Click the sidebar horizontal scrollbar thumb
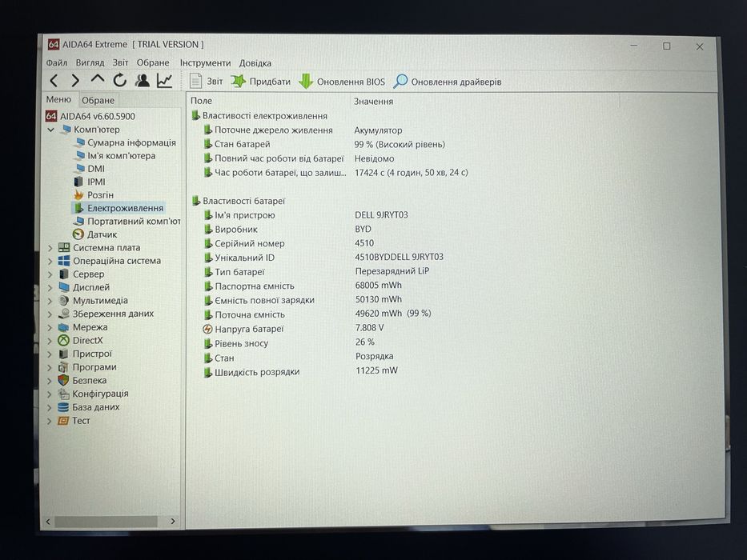Screen dimensions: 747x560 [x=106, y=522]
